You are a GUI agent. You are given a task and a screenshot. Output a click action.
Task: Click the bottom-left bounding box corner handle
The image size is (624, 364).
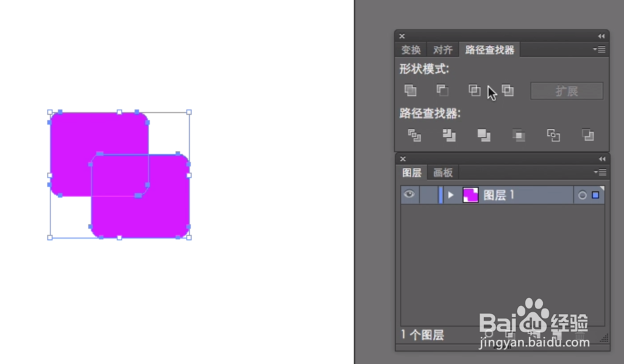click(50, 237)
